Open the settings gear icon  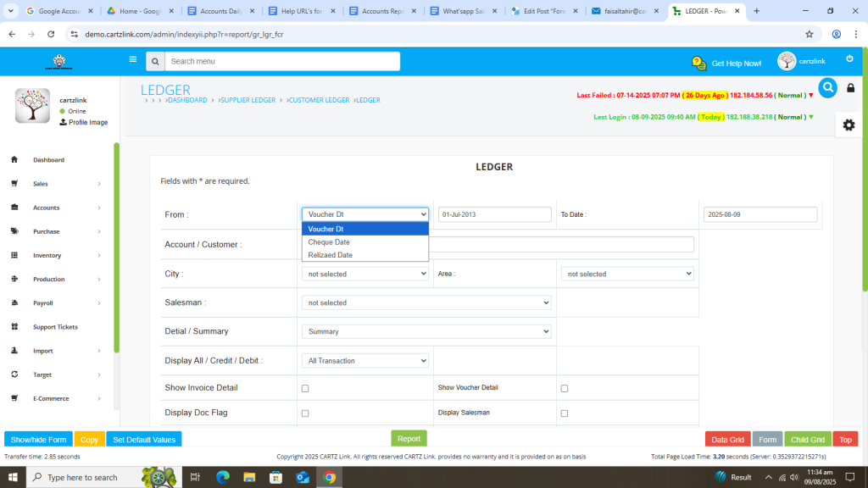(849, 125)
